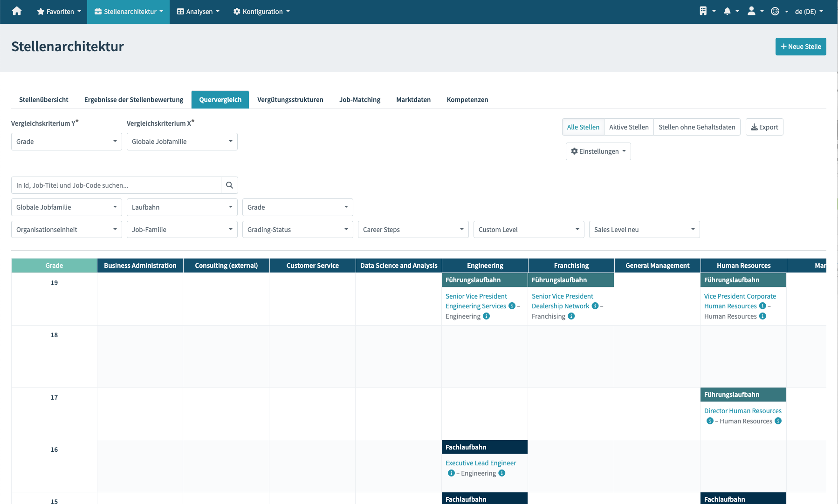Open Director Human Resources job link

pos(742,411)
